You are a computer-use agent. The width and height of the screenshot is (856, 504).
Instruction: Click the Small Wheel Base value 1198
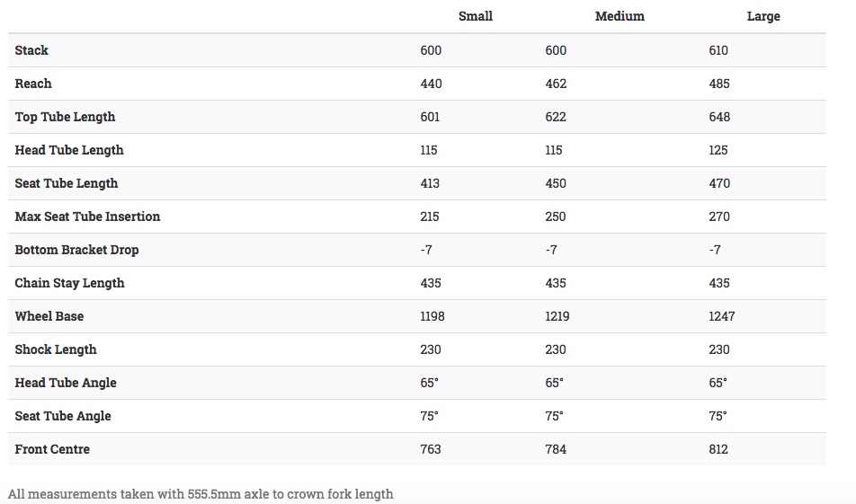pyautogui.click(x=432, y=316)
